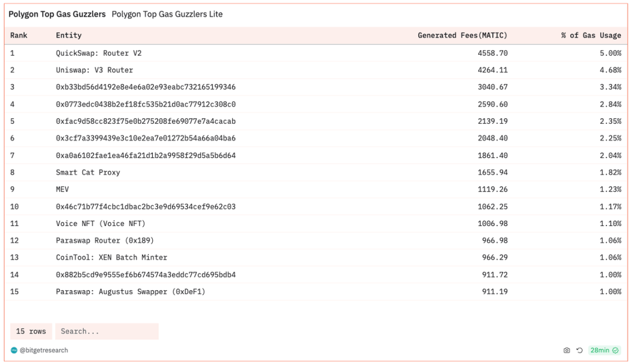Screen dimensions: 631x364
Task: Open Polygon Top Gas Guzzlers Lite query
Action: click(x=167, y=14)
